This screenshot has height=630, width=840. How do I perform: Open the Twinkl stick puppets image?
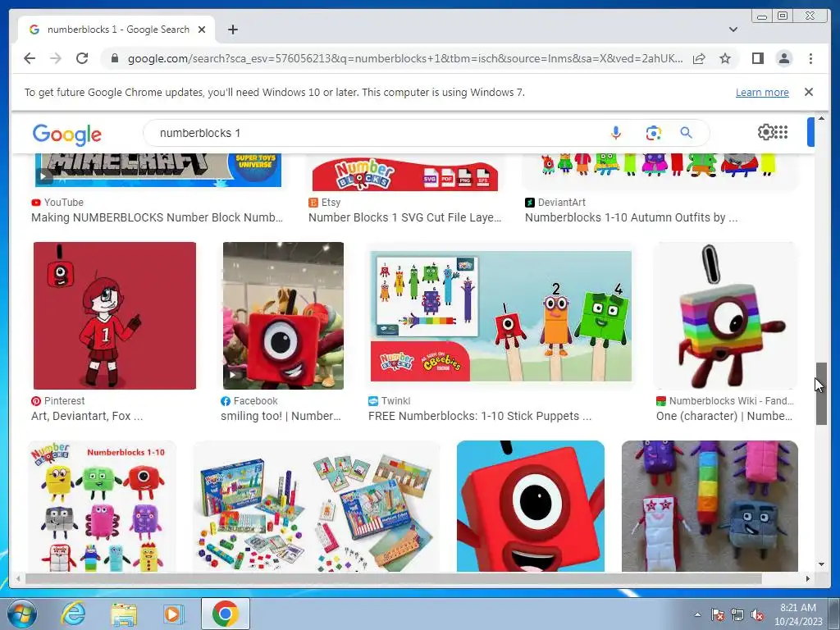[501, 316]
